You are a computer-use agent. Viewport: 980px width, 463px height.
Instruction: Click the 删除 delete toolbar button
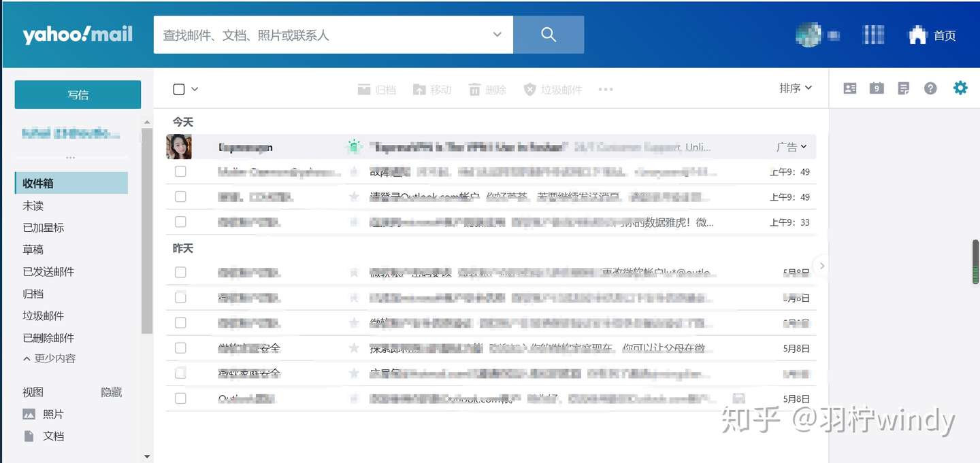pos(487,90)
